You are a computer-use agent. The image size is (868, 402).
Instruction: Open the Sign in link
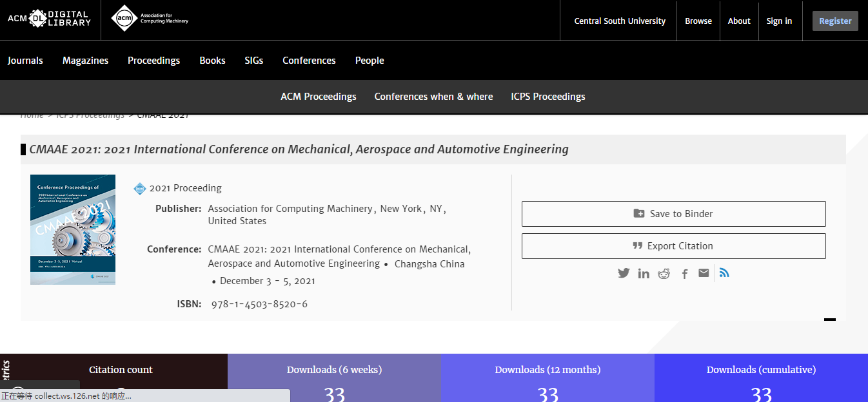click(779, 21)
